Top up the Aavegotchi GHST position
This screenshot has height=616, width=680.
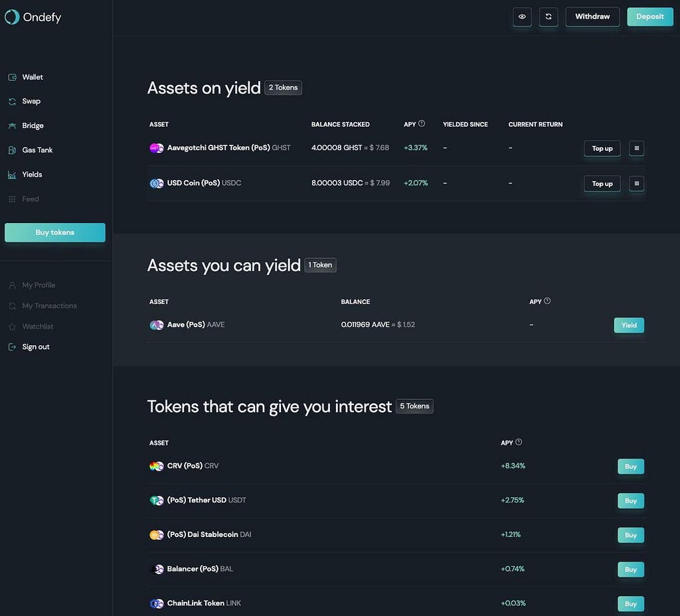pyautogui.click(x=602, y=148)
